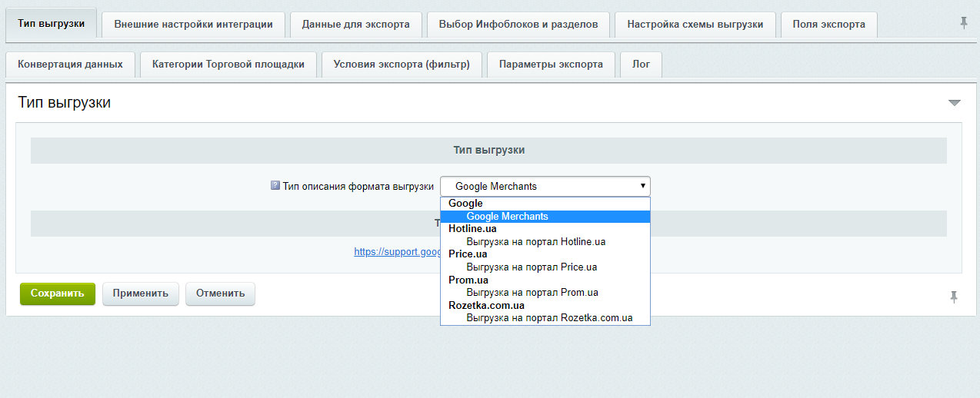Click the Prom.ua group header

[x=468, y=280]
